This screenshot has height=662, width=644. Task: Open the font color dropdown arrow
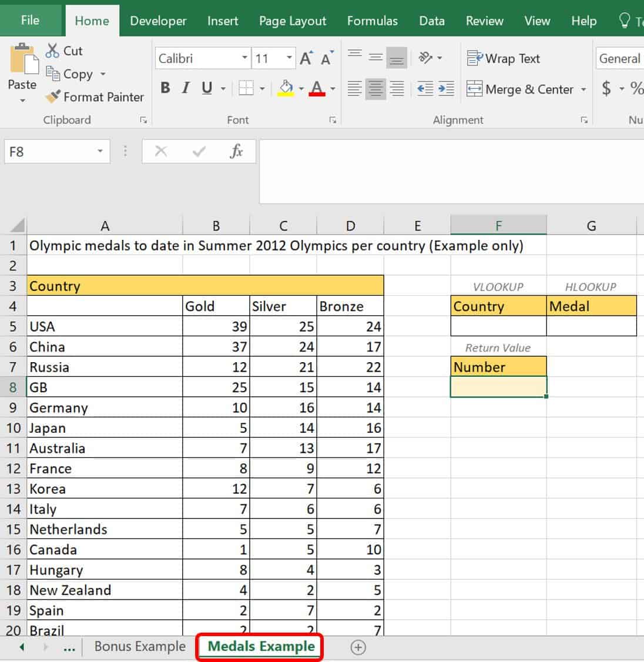[333, 89]
